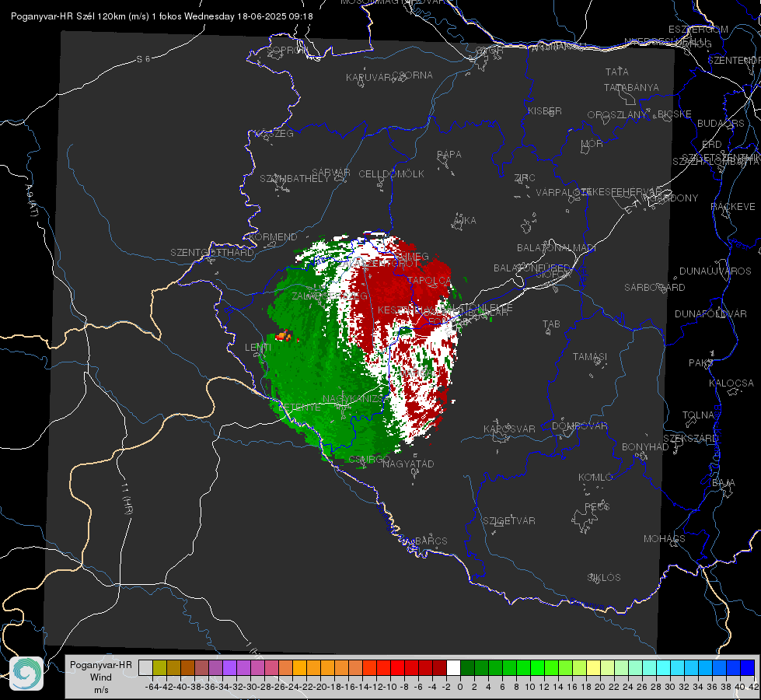The image size is (761, 700).
Task: Click the BARCS city label
Action: (x=431, y=541)
